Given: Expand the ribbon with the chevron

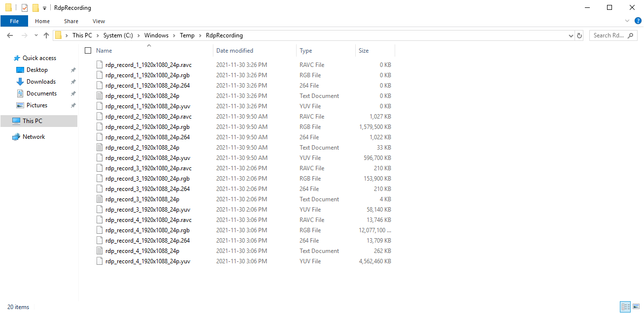Looking at the screenshot, I should tap(627, 21).
